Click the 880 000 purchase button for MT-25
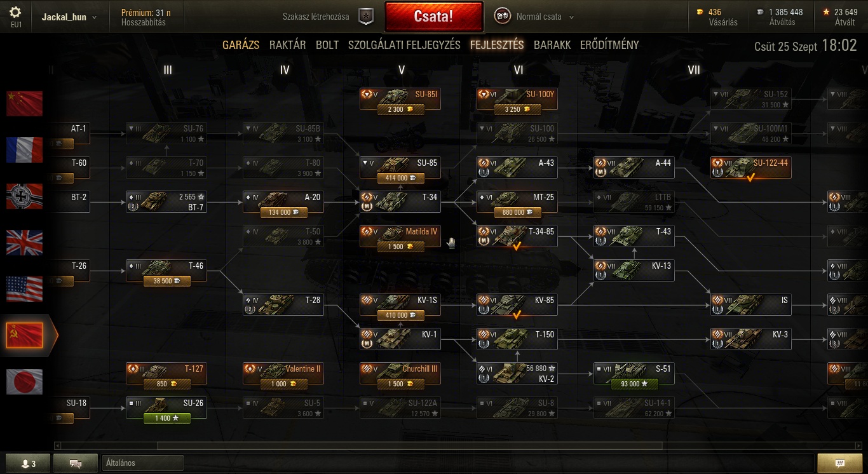This screenshot has width=868, height=474. (x=518, y=212)
